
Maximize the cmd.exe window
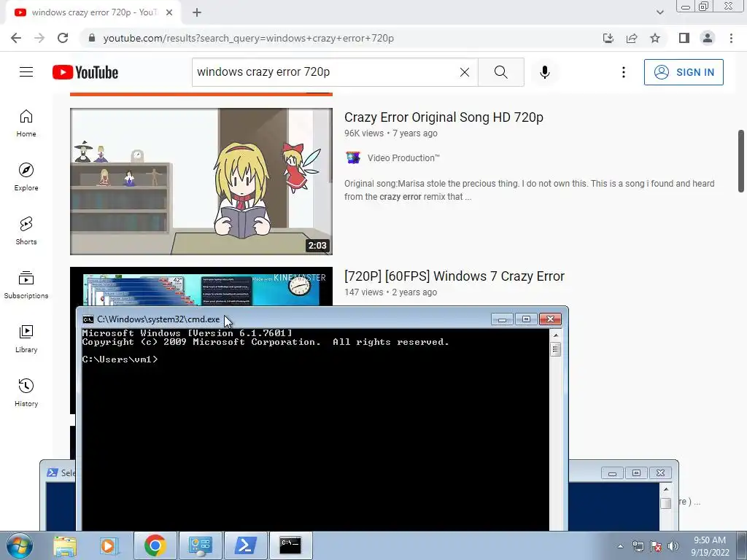coord(526,319)
